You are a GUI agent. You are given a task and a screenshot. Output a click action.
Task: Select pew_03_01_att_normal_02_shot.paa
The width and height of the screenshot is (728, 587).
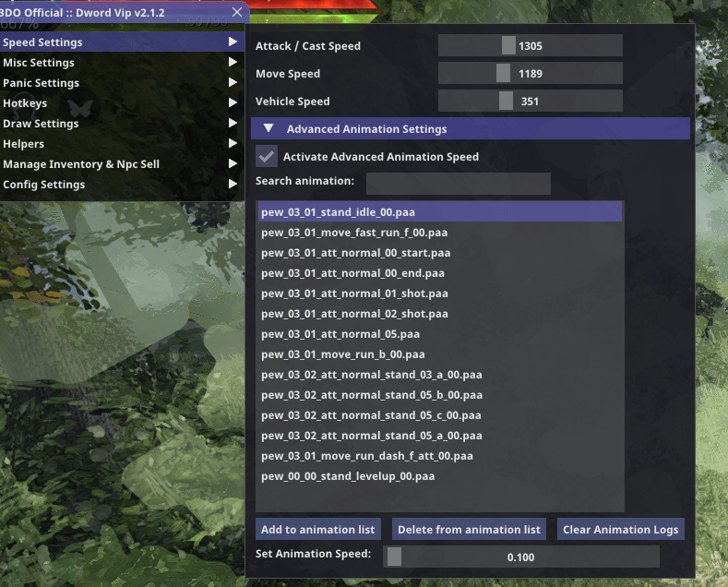coord(440,314)
